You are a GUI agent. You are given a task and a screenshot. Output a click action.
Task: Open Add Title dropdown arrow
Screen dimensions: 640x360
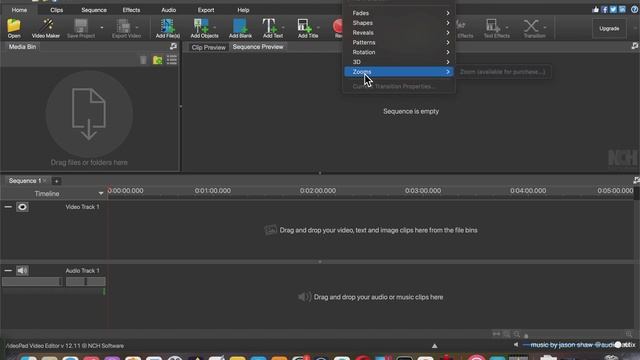(318, 28)
